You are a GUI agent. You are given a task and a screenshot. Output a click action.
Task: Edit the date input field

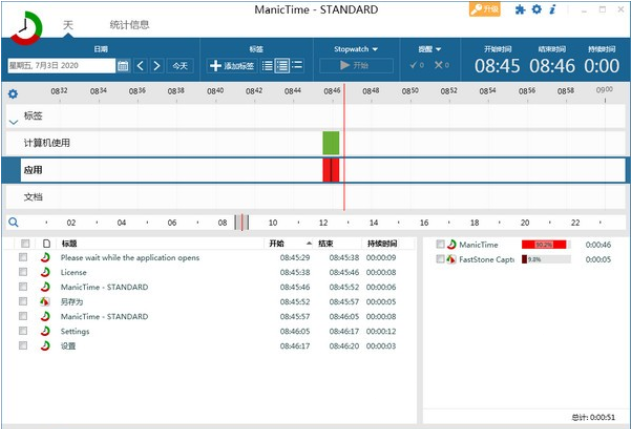61,65
